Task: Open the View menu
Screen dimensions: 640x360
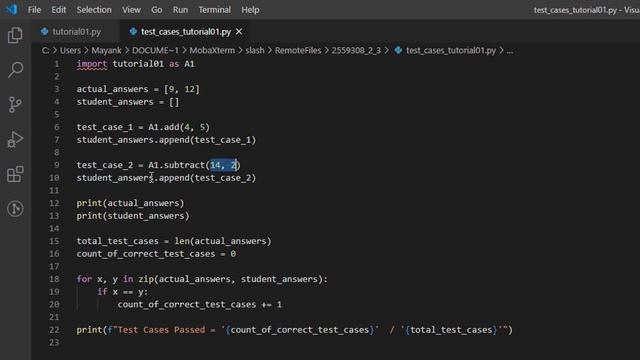Action: pyautogui.click(x=131, y=9)
